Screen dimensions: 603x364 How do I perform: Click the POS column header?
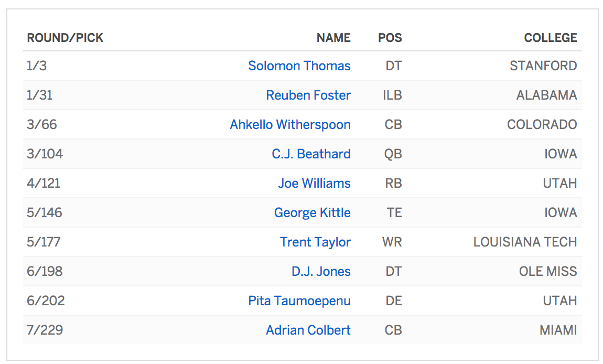coord(390,38)
